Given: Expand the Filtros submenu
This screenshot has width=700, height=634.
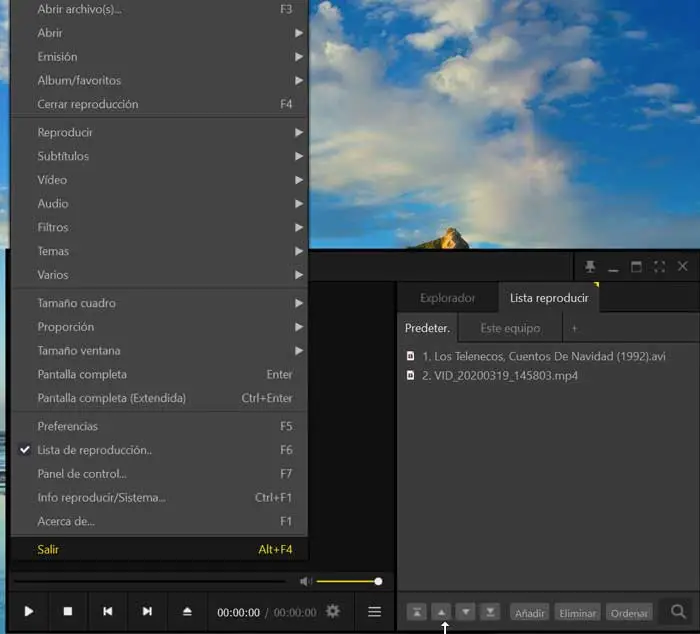Looking at the screenshot, I should click(159, 227).
